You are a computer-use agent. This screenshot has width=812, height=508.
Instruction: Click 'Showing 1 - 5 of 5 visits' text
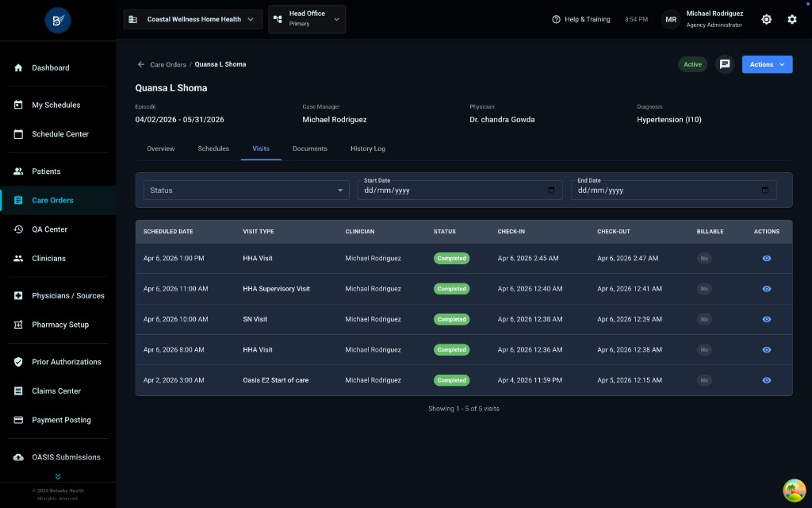tap(463, 409)
